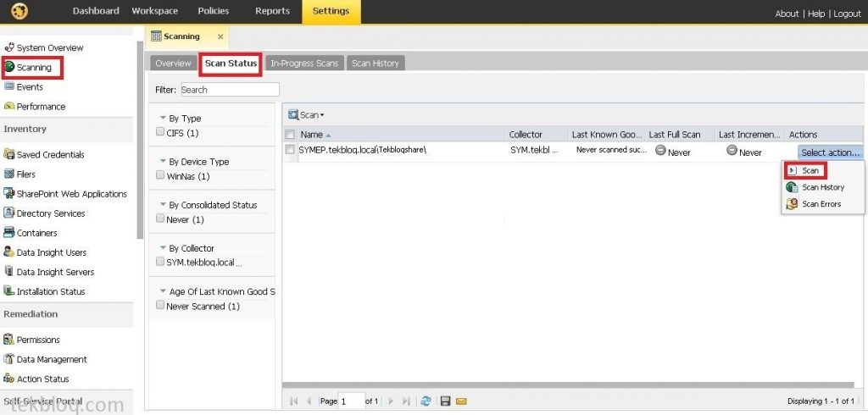Click the Data Management icon
The width and height of the screenshot is (868, 415).
(8, 358)
